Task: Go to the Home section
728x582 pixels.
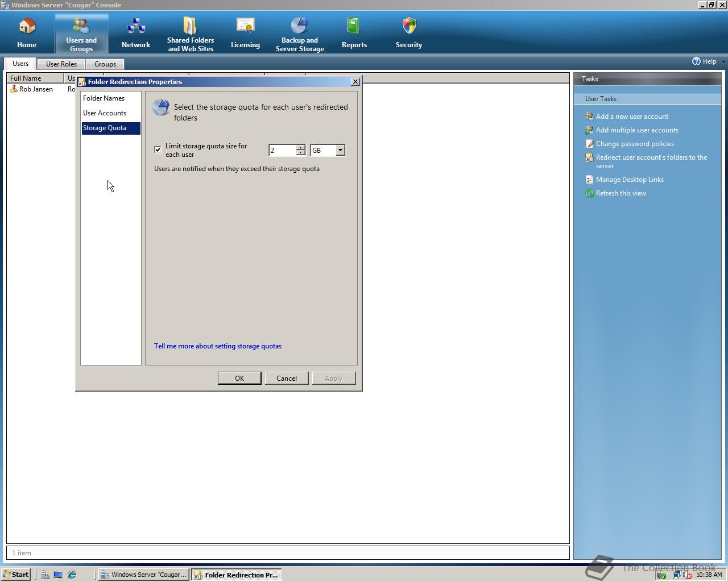Action: coord(27,33)
